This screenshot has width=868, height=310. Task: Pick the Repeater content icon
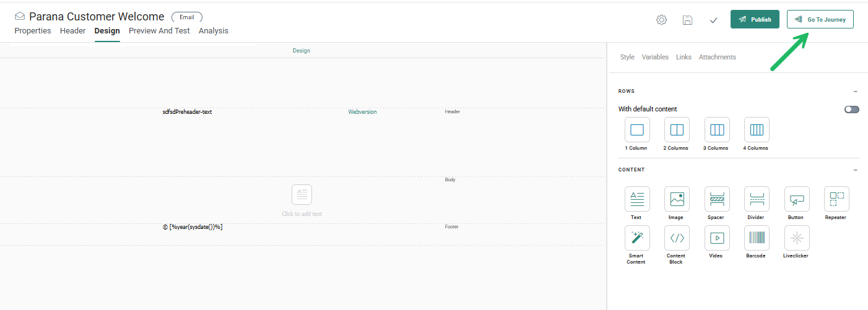coord(836,199)
